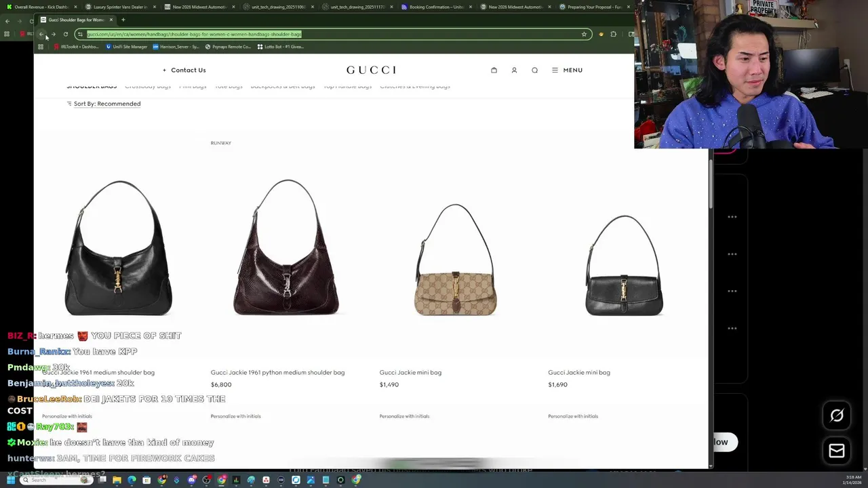The image size is (868, 488).
Task: Switch to Overall Revenue - Kick Dashboard tab
Action: (x=41, y=7)
